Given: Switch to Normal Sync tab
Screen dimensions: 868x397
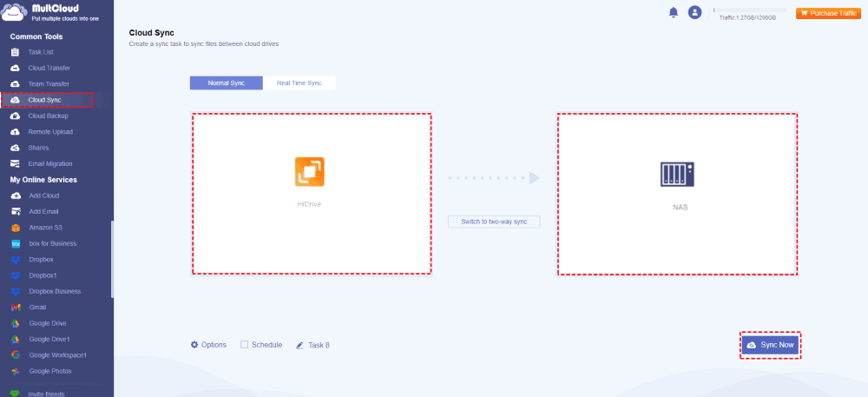Looking at the screenshot, I should click(x=226, y=83).
